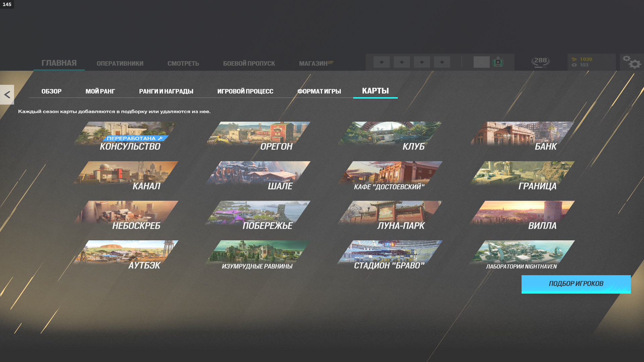Open the БОЕВОЙ ПРОПУСК tab
This screenshot has height=362, width=644.
coord(249,63)
